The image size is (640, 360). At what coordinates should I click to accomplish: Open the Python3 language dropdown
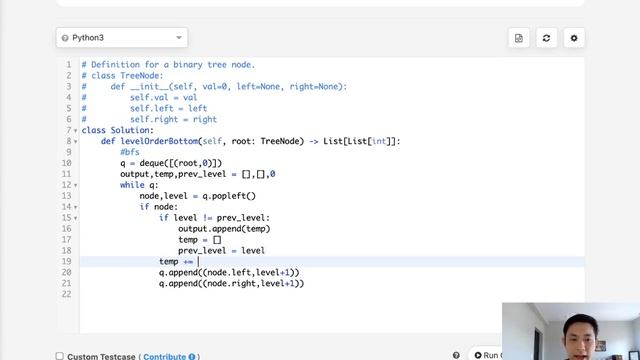(122, 38)
